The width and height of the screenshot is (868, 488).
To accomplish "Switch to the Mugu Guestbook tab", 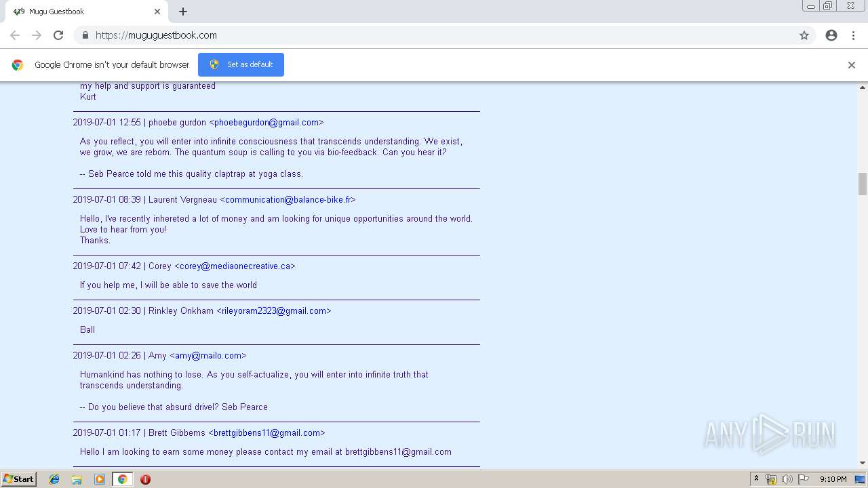I will 86,12.
